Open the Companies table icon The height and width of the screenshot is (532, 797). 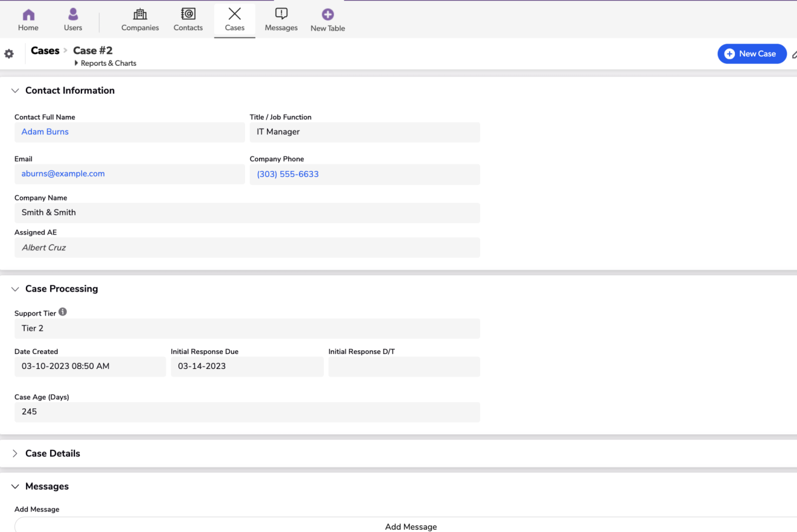140,14
